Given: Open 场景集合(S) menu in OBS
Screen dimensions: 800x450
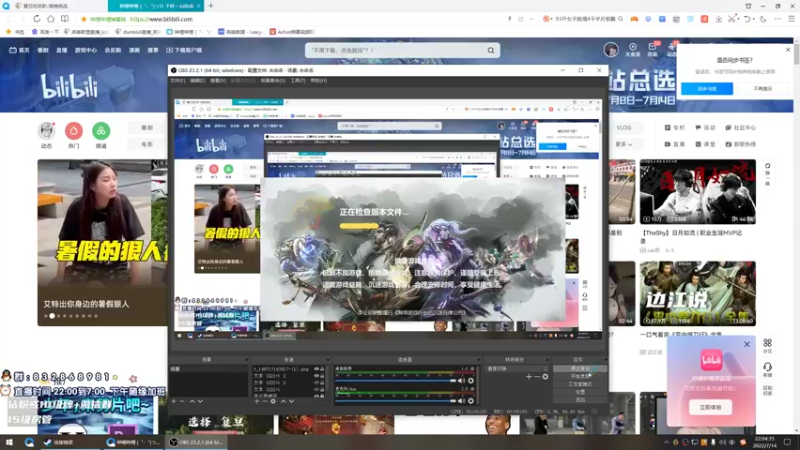Looking at the screenshot, I should pyautogui.click(x=272, y=81).
